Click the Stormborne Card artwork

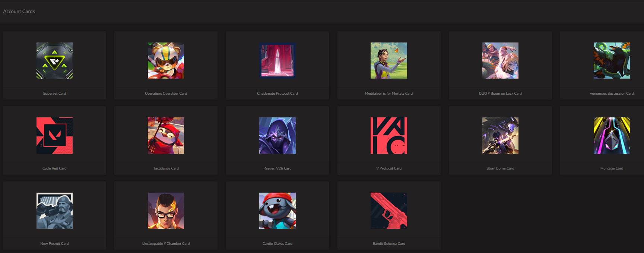click(x=500, y=136)
